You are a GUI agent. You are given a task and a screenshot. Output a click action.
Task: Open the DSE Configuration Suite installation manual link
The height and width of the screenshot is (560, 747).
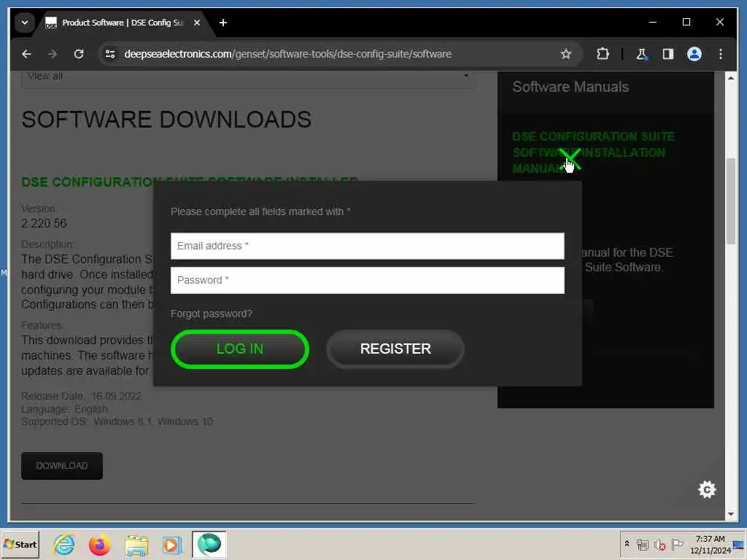[x=593, y=152]
